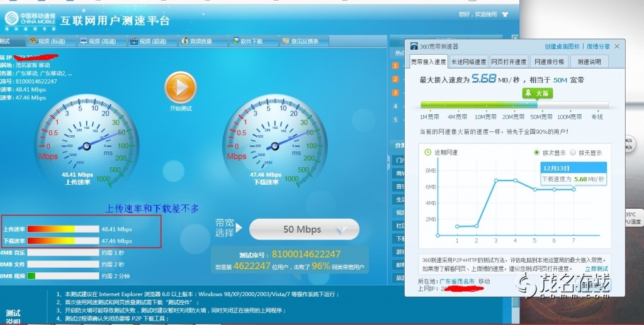The image size is (644, 325).
Task: Click chart data point for test 1
Action: click(x=457, y=226)
